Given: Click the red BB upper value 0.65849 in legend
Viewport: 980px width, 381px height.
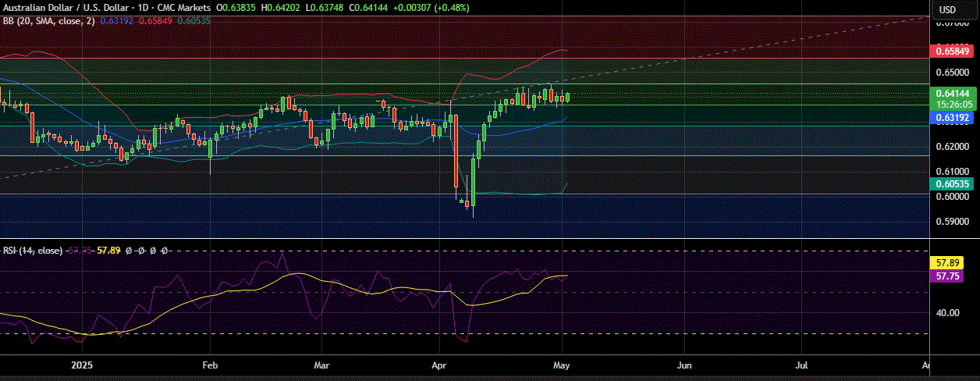Looking at the screenshot, I should point(156,20).
